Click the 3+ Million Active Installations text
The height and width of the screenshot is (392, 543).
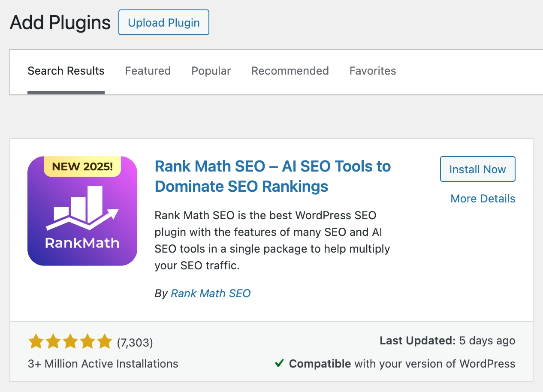pyautogui.click(x=103, y=364)
